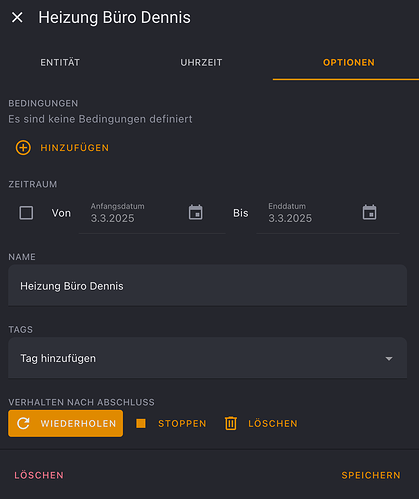Switch to the Uhrzeit tab
419x499 pixels.
(x=201, y=63)
